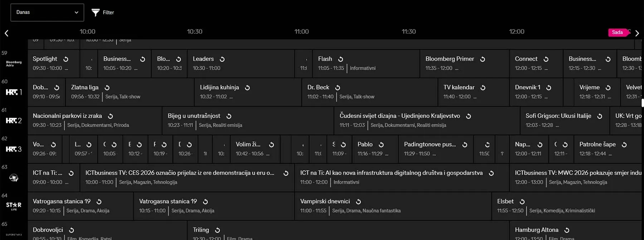Select HRT 3 channel logo
Image resolution: width=644 pixels, height=240 pixels.
point(14,149)
